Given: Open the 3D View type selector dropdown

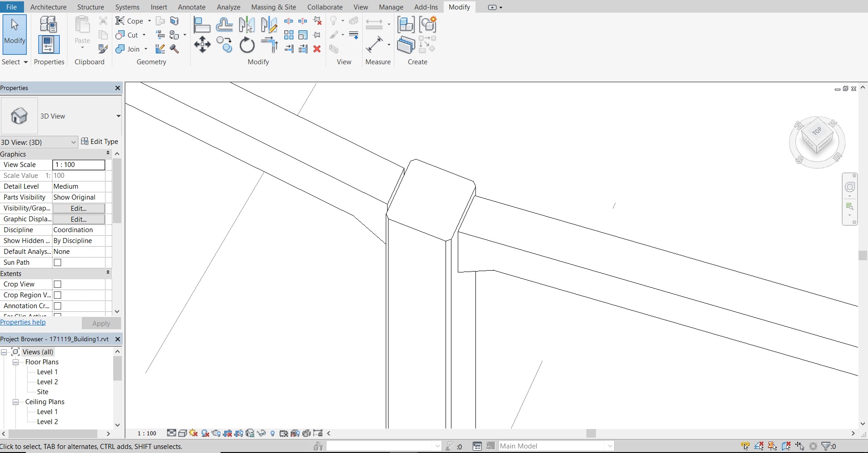Looking at the screenshot, I should click(x=118, y=116).
